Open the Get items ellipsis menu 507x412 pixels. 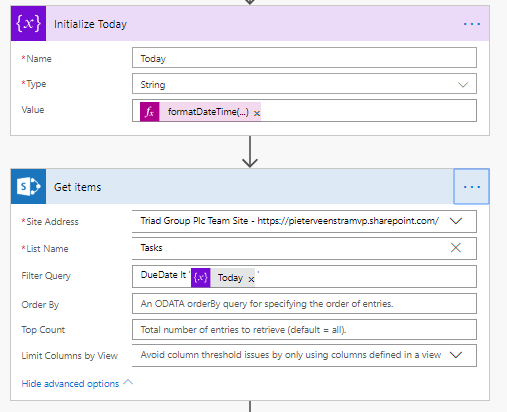(x=471, y=187)
